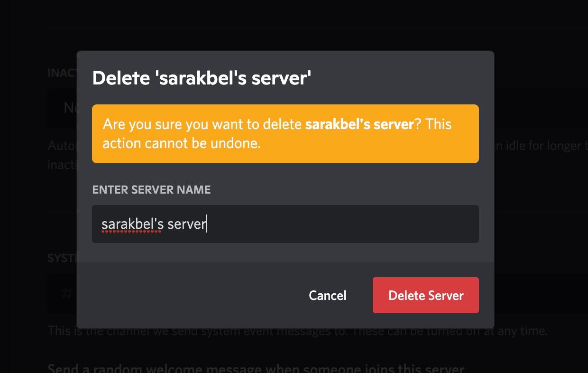
Task: Click 'This action cannot be undone' text
Action: (x=182, y=143)
